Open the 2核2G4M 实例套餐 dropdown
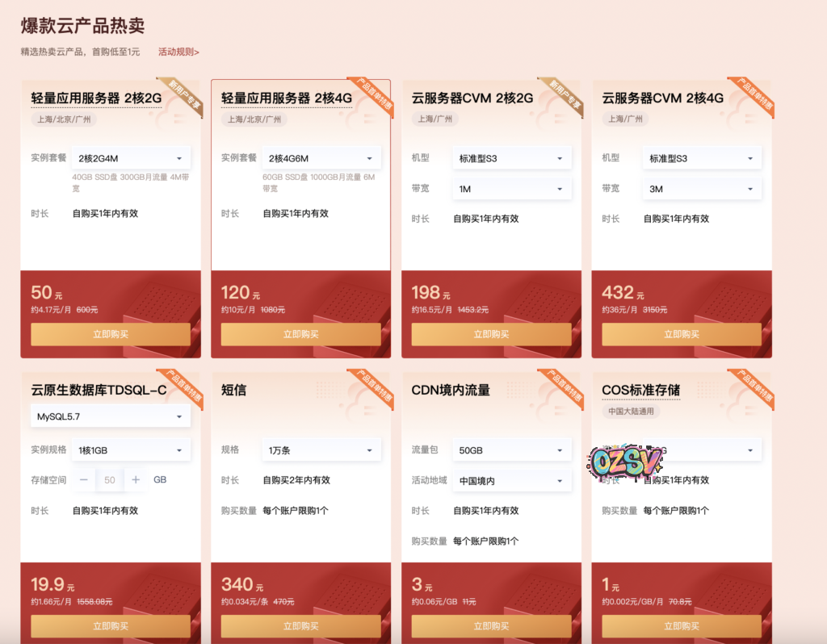 click(131, 158)
